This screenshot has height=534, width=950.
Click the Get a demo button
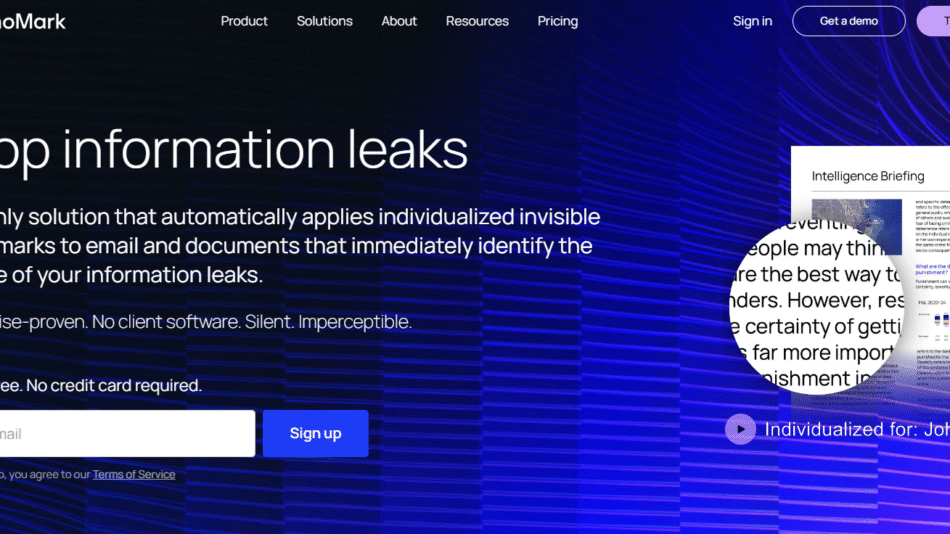click(x=849, y=21)
